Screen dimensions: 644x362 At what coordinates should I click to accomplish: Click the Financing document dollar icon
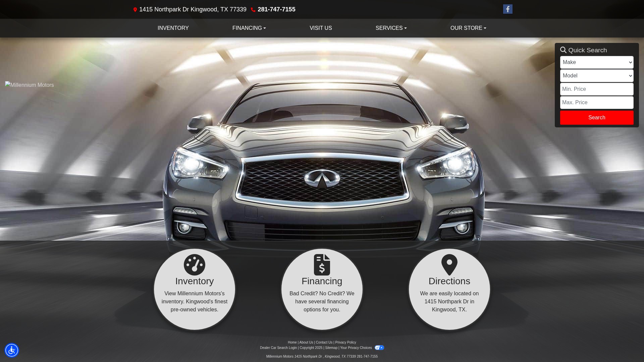tap(322, 265)
